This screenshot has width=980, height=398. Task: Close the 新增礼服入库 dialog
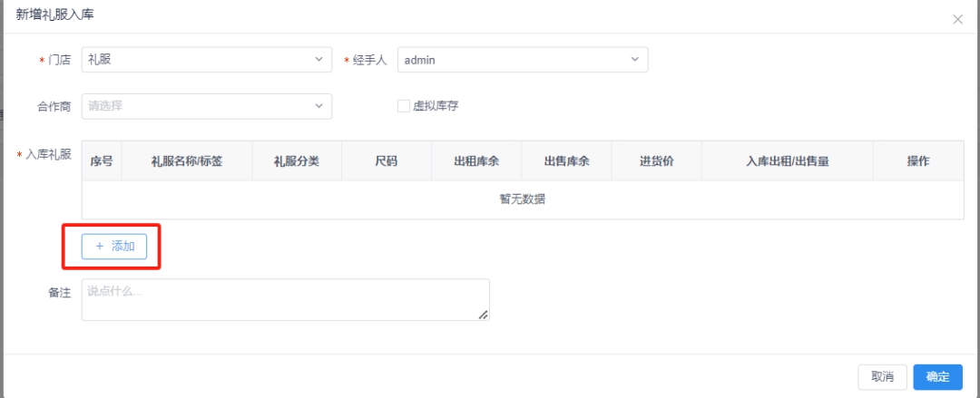pos(957,19)
